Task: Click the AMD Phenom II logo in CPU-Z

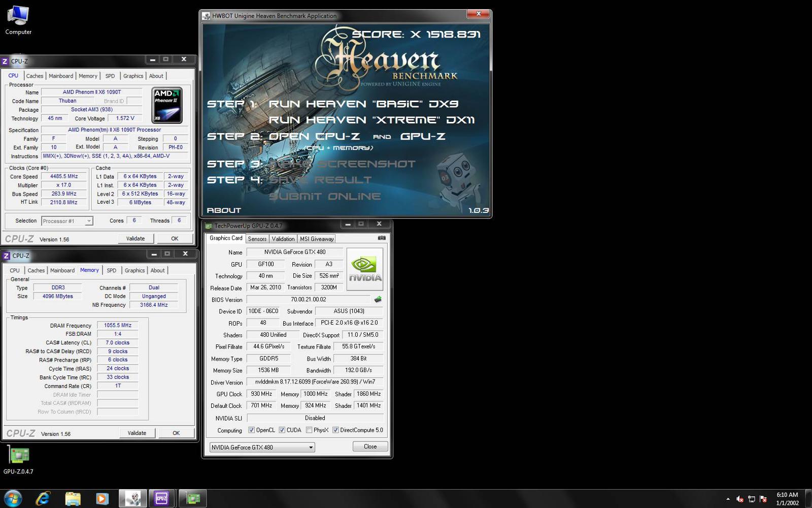Action: coord(167,106)
